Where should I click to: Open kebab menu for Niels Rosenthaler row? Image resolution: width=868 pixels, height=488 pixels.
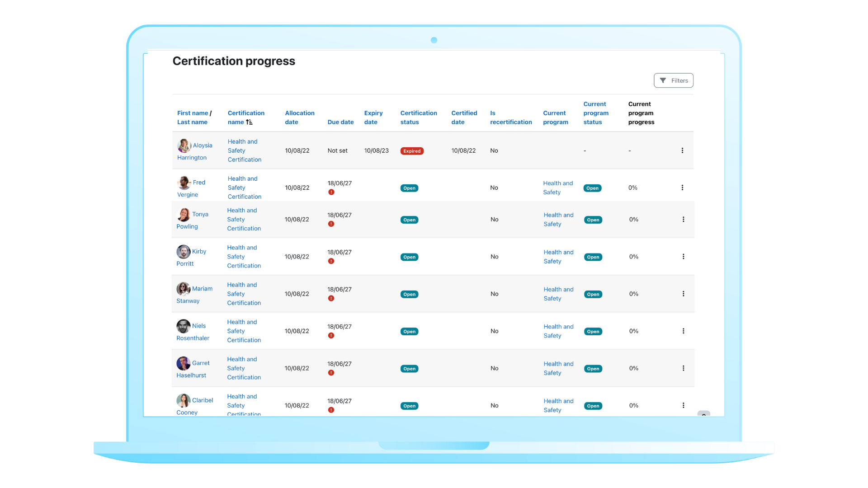point(683,331)
